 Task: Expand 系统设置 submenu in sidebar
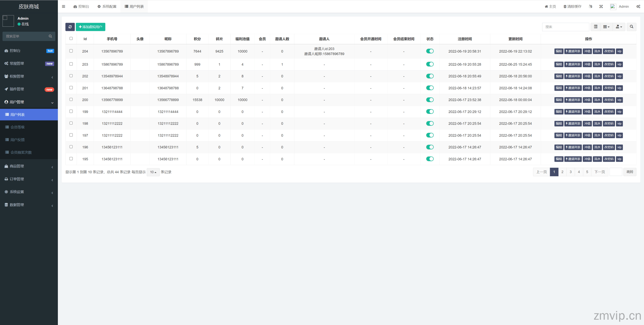tap(29, 192)
